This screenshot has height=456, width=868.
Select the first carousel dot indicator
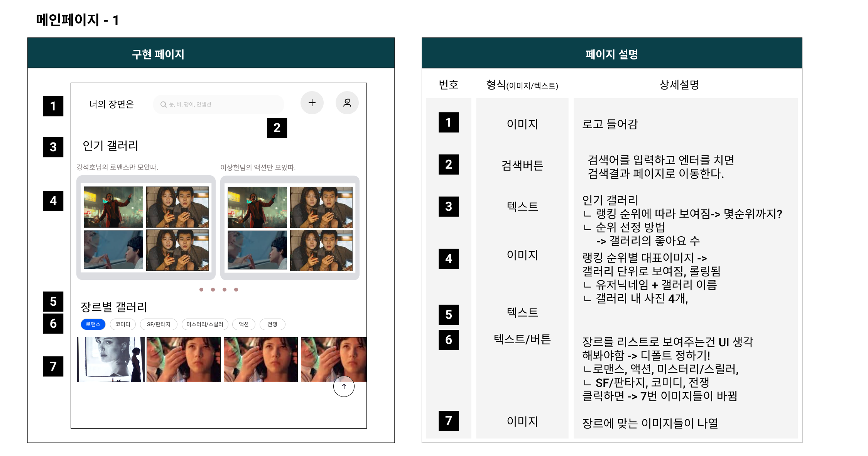[x=201, y=289]
